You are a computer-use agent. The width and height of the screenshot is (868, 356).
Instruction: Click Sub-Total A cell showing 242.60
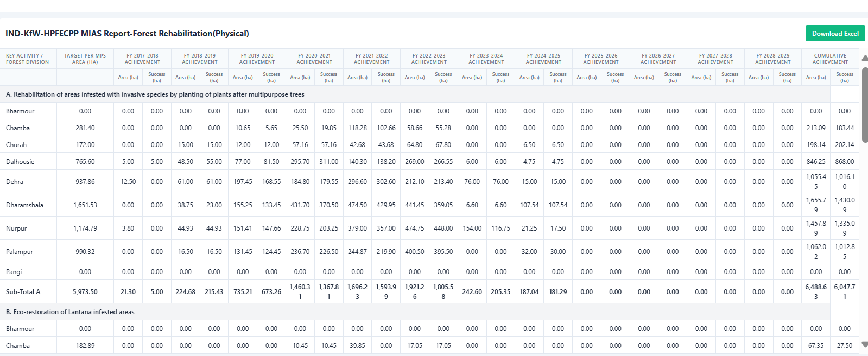pos(472,292)
